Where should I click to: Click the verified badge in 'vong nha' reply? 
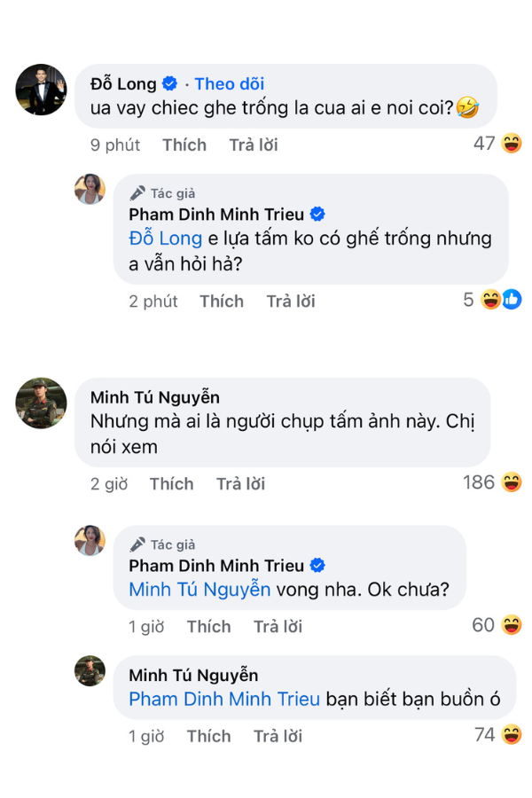pos(317,566)
